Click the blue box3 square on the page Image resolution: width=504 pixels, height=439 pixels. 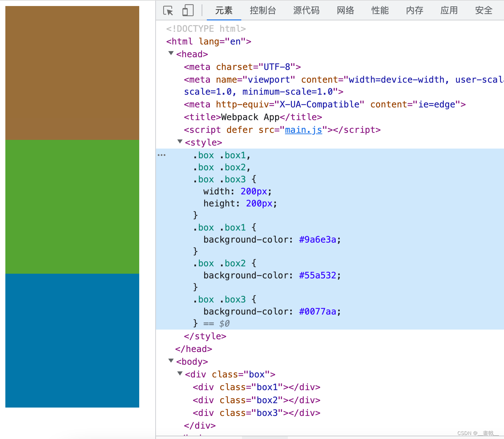point(72,341)
